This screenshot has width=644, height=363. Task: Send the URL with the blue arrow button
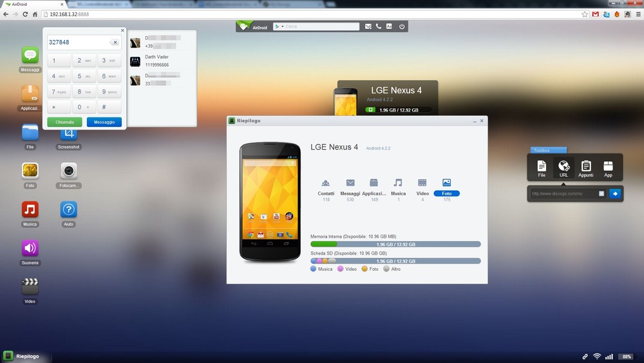click(x=615, y=193)
